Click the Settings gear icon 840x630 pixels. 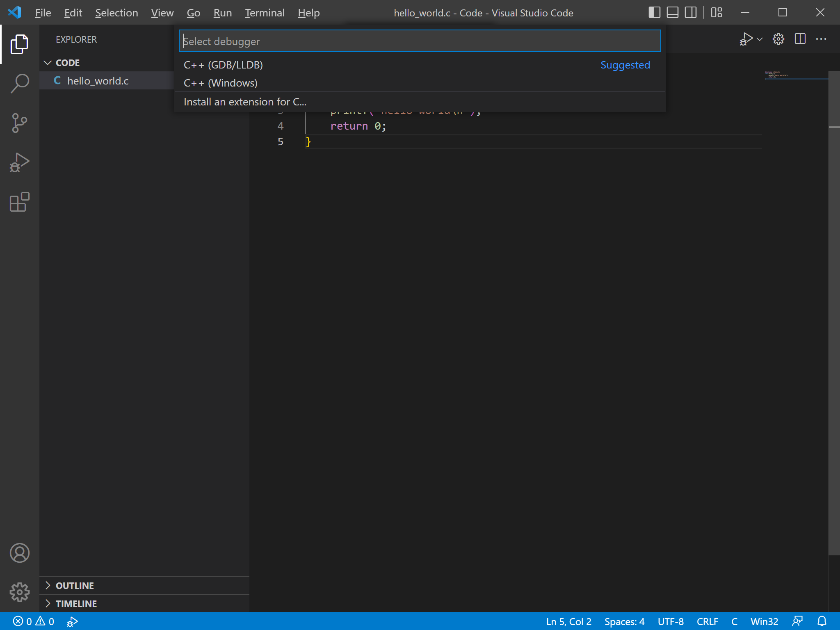19,592
